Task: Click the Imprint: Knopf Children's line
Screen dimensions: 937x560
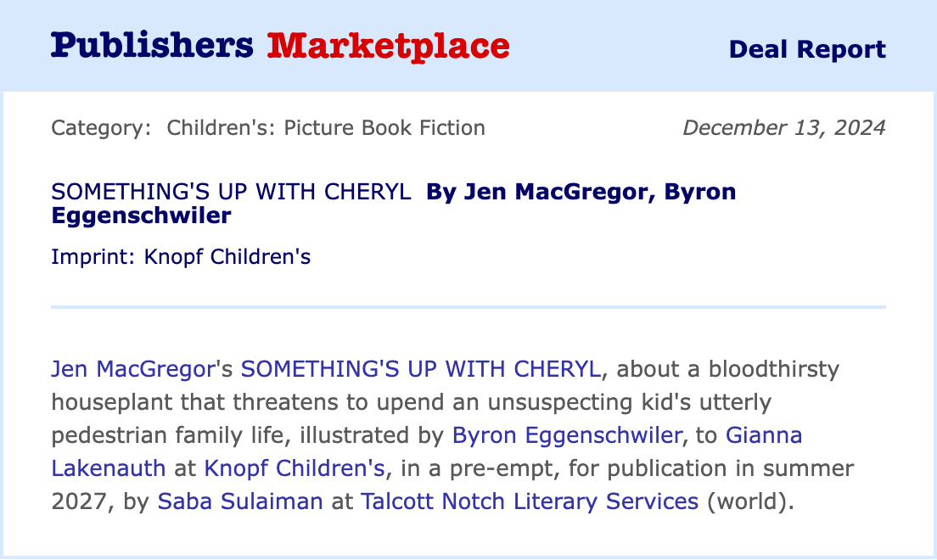Action: (181, 256)
